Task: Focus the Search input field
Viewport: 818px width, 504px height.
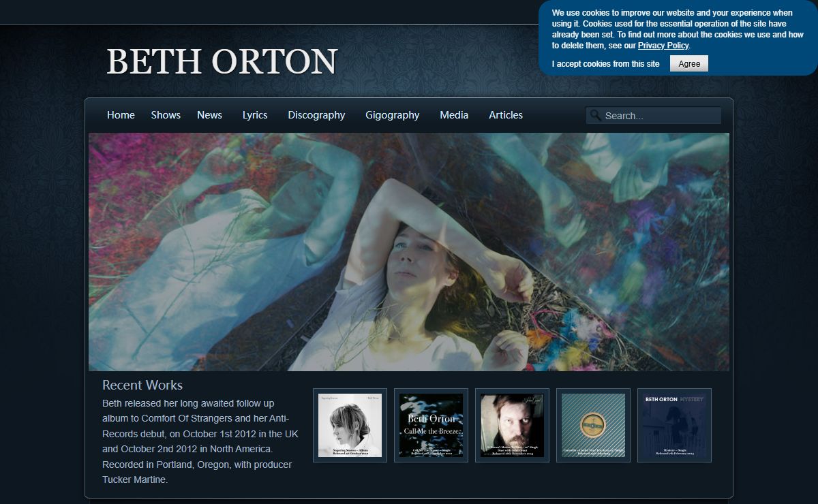Action: coord(653,116)
